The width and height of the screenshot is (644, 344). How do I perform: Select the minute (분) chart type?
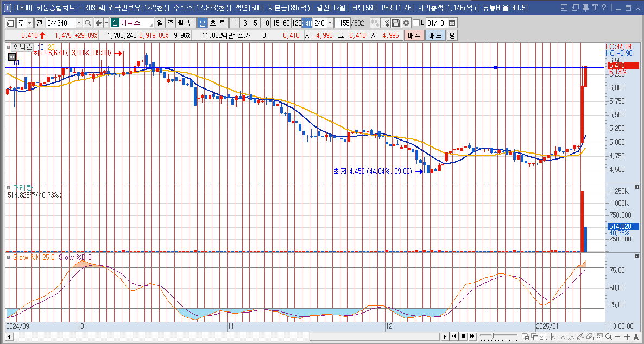coord(201,23)
